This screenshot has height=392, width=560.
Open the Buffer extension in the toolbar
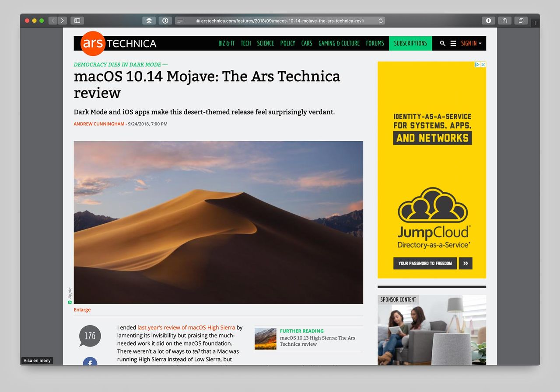148,20
